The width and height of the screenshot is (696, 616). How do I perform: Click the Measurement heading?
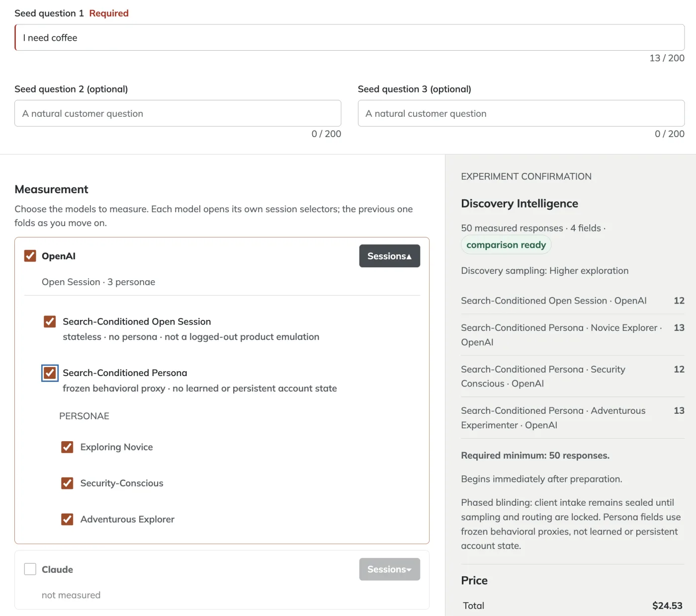[51, 189]
